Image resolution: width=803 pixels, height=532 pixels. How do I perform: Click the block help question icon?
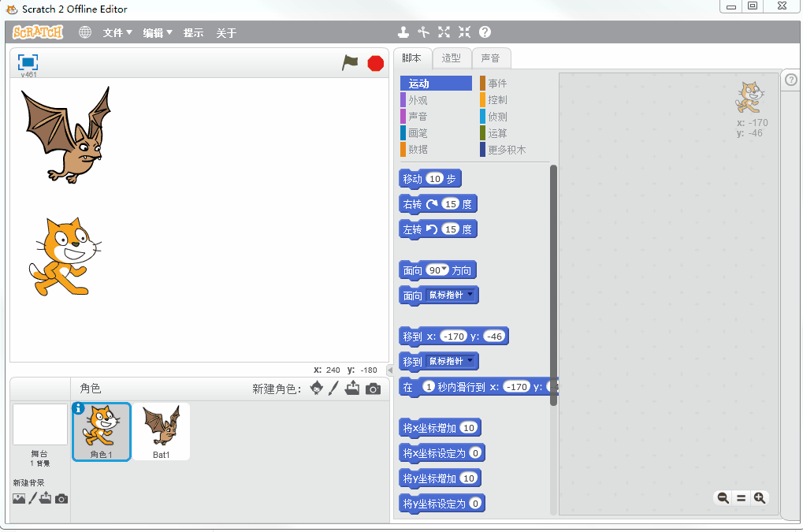[x=485, y=32]
